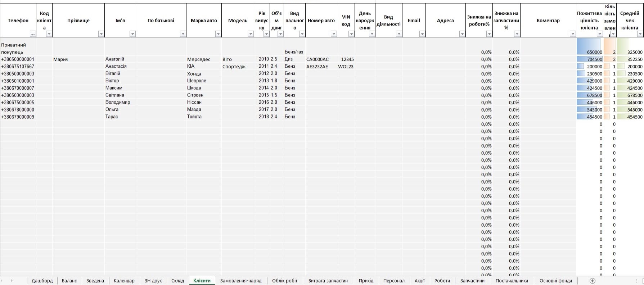Open filter dropdown for По батькові column
The image size is (644, 285).
[x=183, y=34]
